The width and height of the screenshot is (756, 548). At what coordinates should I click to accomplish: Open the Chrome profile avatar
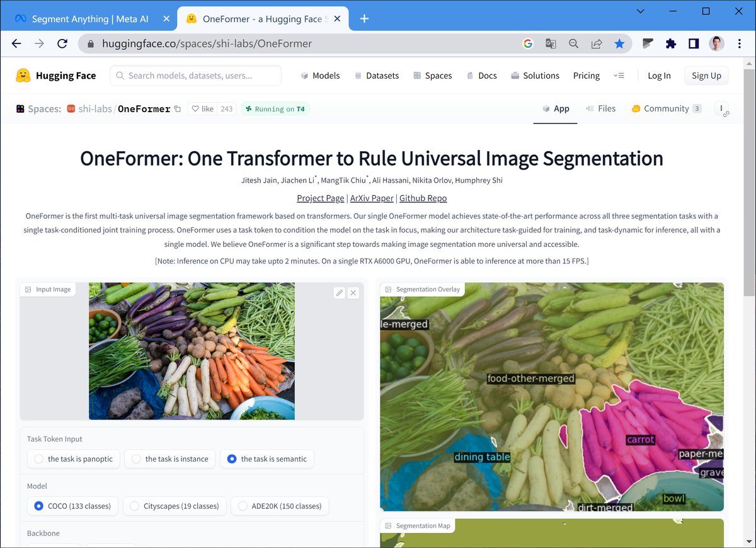716,43
